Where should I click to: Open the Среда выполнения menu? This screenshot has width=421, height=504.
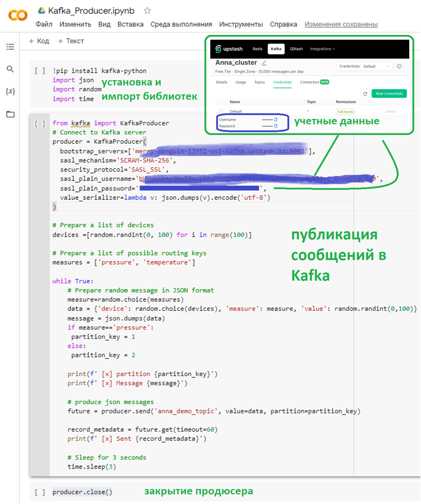pyautogui.click(x=181, y=24)
